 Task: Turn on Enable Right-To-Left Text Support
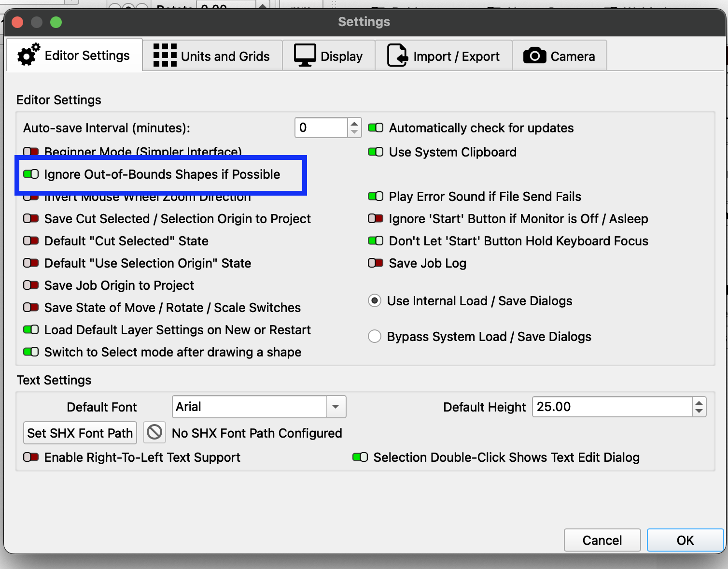[31, 457]
